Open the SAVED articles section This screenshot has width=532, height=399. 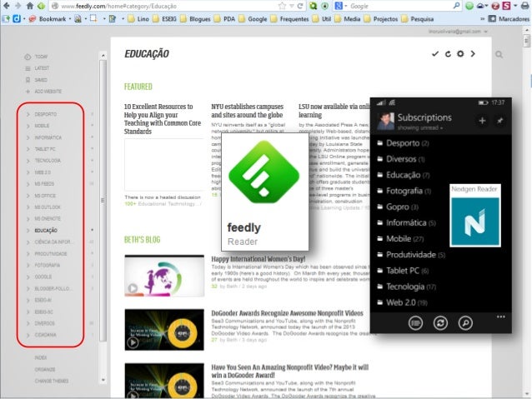point(40,79)
